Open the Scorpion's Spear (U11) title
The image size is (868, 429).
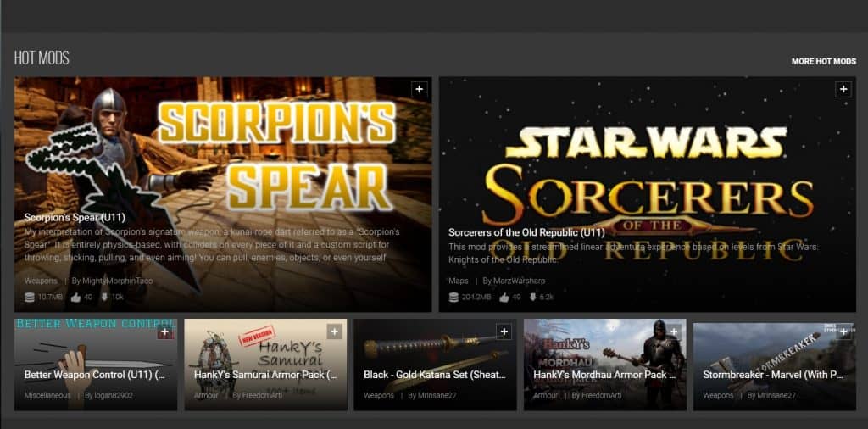pyautogui.click(x=75, y=218)
